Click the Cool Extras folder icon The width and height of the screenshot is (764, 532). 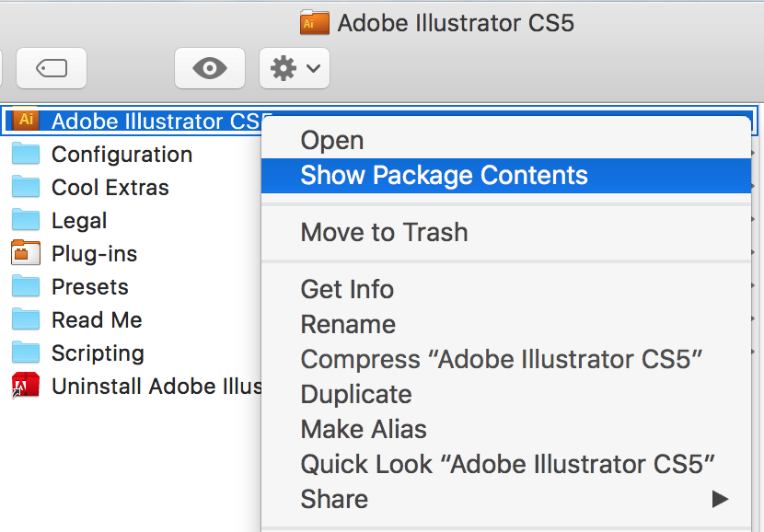[26, 187]
